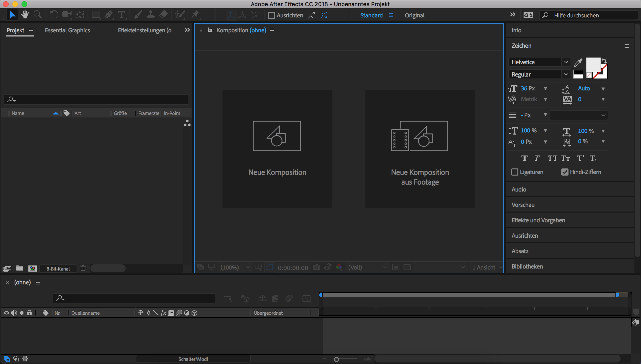The image size is (641, 364).
Task: Enable Ligaturen in the Zeichen panel
Action: pyautogui.click(x=515, y=172)
